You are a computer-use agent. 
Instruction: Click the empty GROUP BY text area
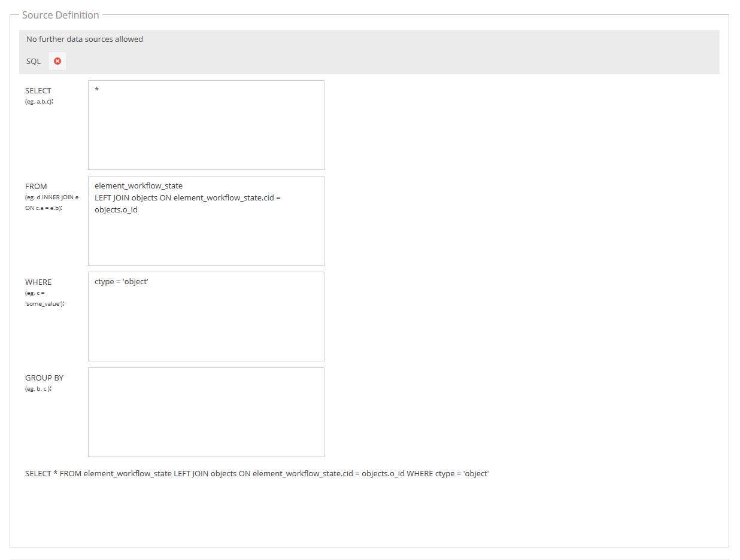[206, 412]
